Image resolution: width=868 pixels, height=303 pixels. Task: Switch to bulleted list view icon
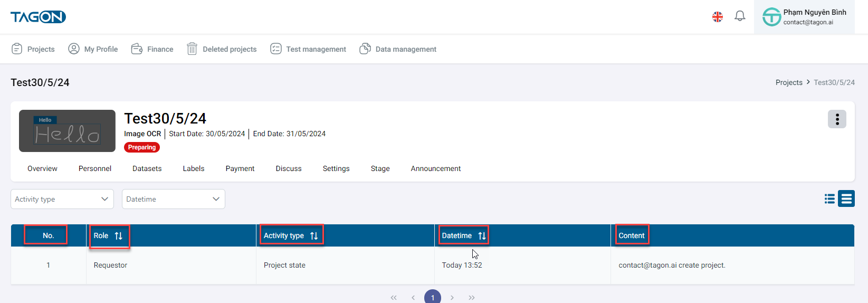pyautogui.click(x=829, y=199)
